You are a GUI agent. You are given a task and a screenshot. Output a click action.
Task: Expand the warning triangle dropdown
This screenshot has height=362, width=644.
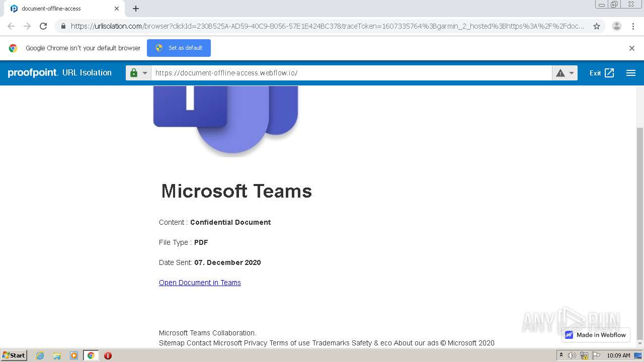coord(565,73)
